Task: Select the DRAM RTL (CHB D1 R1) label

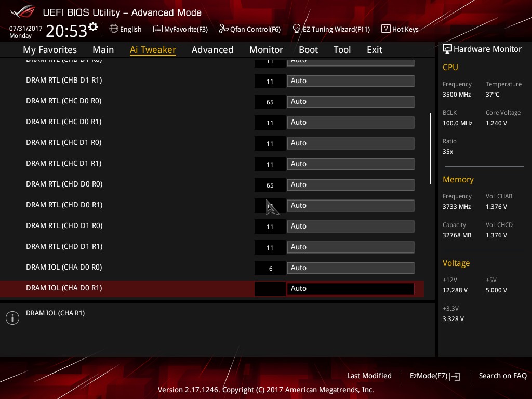Action: (64, 81)
